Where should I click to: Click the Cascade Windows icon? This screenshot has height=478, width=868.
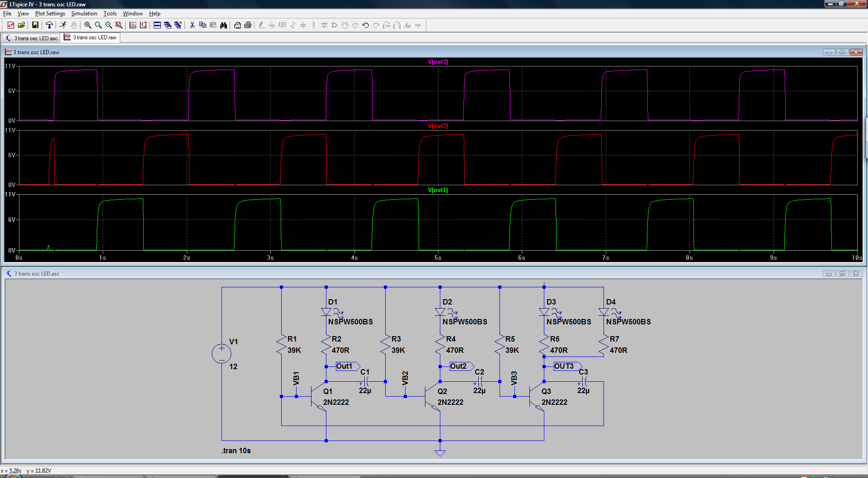tap(168, 25)
